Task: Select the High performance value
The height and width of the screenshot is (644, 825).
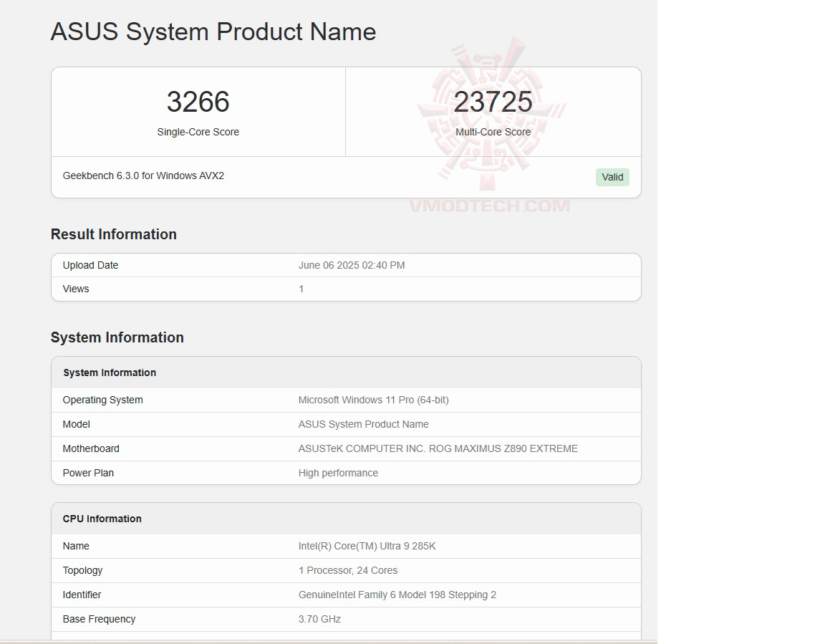Action: click(338, 473)
